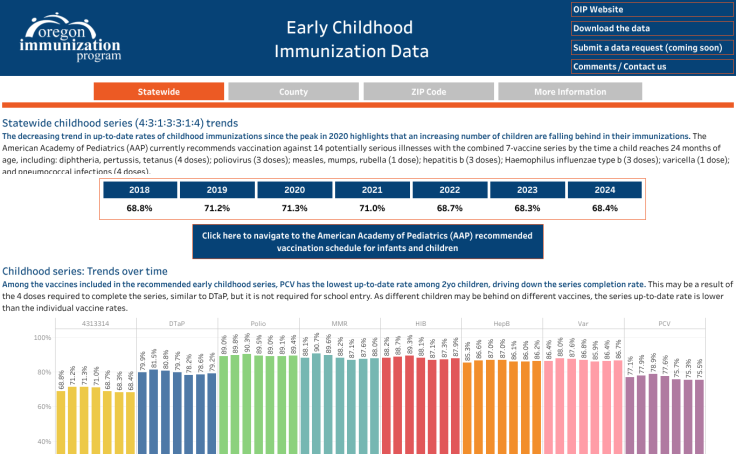This screenshot has height=454, width=736.
Task: Click the 2022 year header cell
Action: tap(449, 189)
